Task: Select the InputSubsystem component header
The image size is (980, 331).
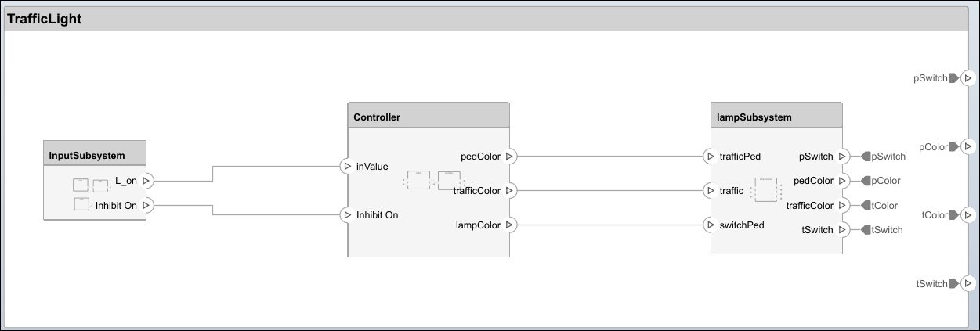Action: pos(95,156)
